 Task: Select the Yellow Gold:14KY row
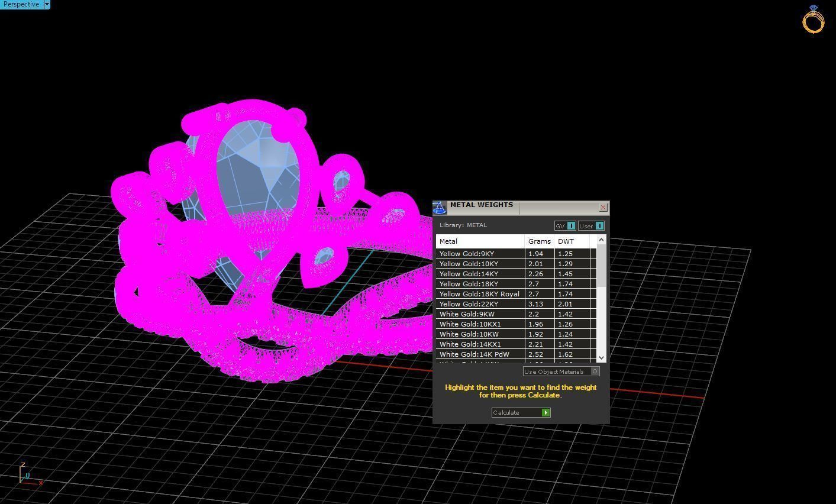pos(516,274)
